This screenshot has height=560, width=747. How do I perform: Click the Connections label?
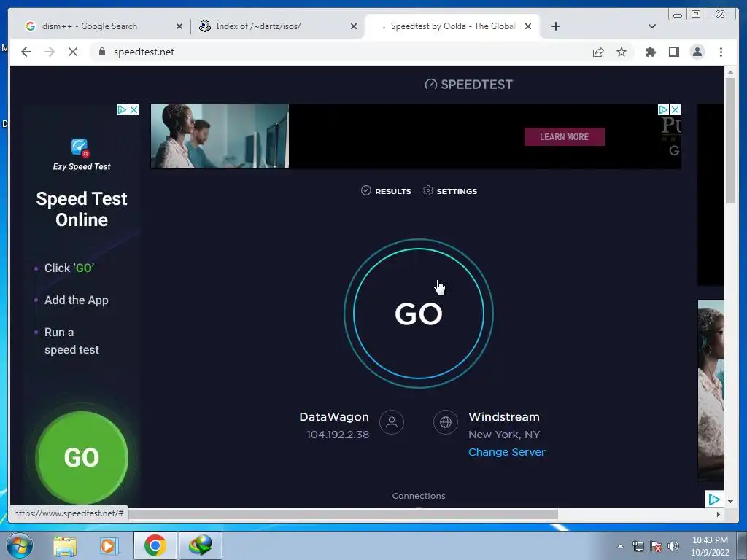click(419, 496)
